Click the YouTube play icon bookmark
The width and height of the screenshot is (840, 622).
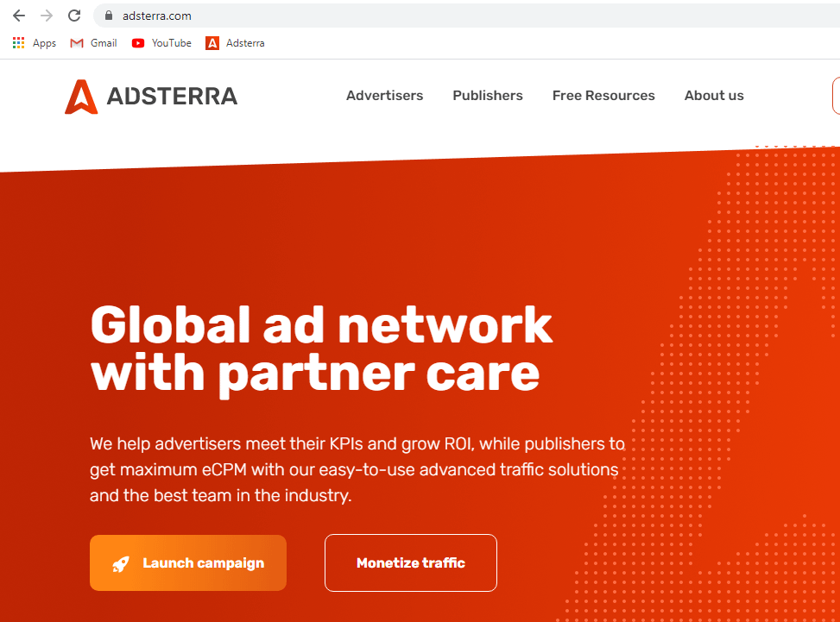[137, 43]
